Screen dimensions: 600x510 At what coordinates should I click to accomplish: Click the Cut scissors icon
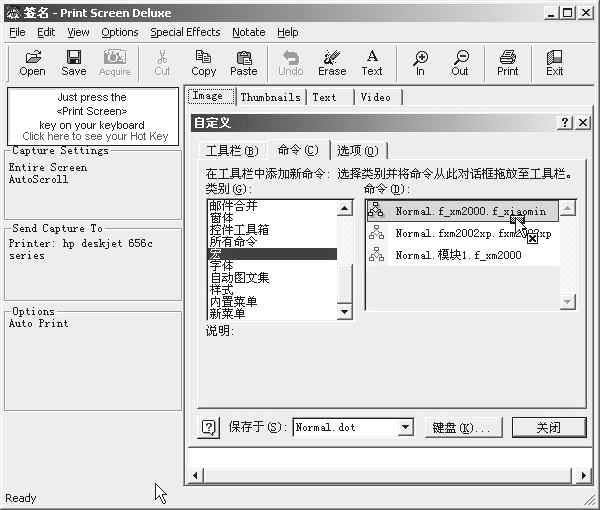tap(162, 63)
